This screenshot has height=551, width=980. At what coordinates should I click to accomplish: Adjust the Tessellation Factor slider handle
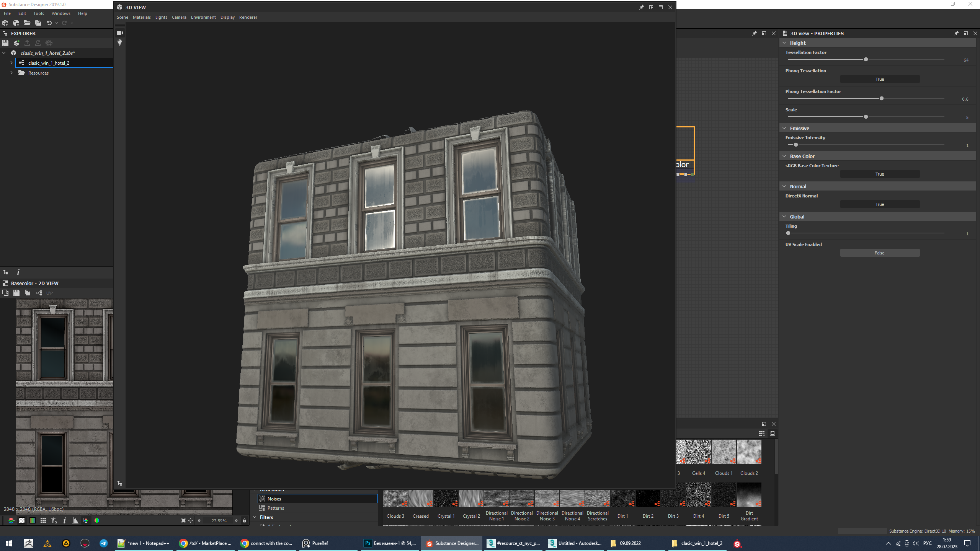(x=866, y=60)
